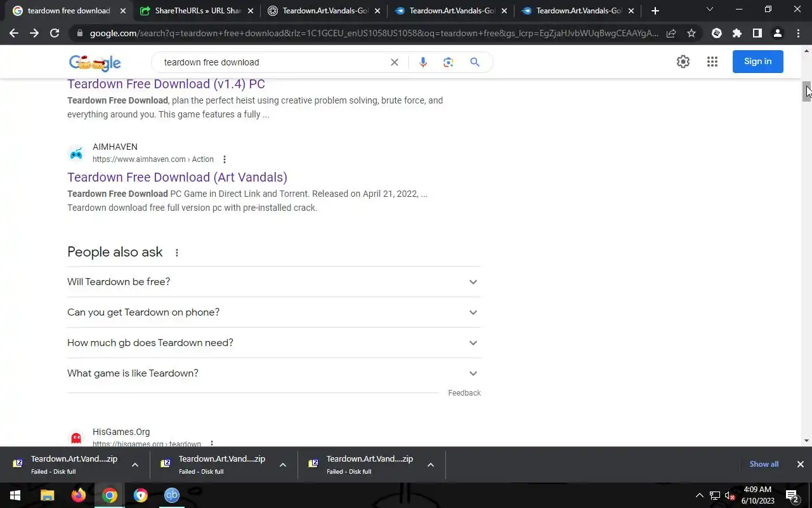Screen dimensions: 812x508
Task: Click Show all downloads
Action: [764, 464]
